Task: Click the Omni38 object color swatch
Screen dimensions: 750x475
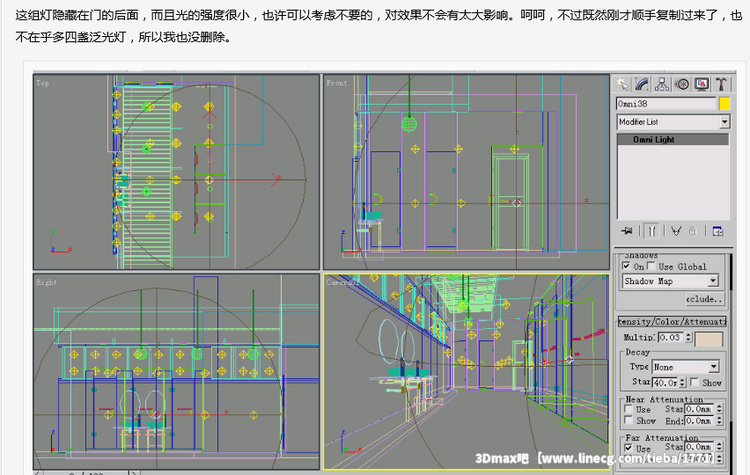Action: point(725,104)
